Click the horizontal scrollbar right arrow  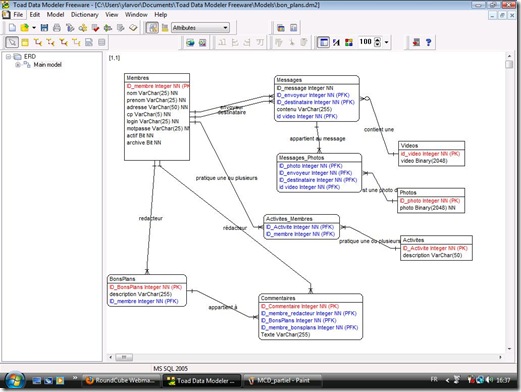tap(500, 357)
